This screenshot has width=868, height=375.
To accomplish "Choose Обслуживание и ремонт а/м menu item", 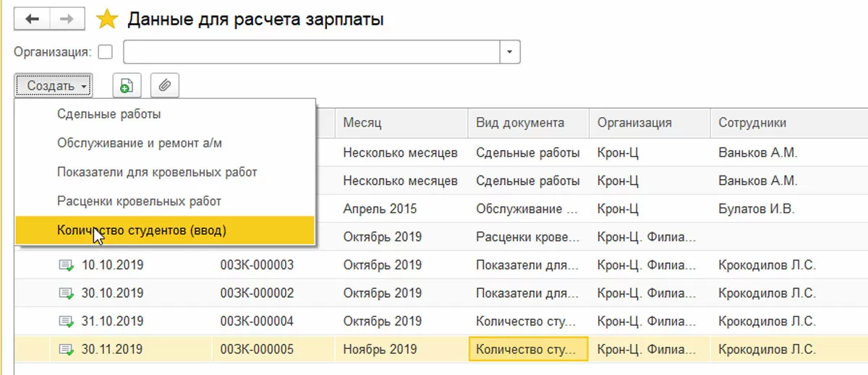I will tap(139, 143).
